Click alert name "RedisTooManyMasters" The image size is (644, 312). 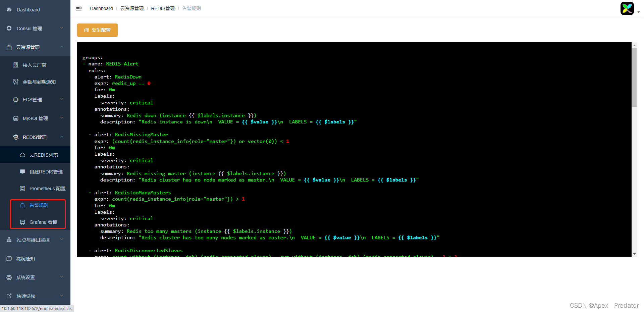tap(143, 193)
